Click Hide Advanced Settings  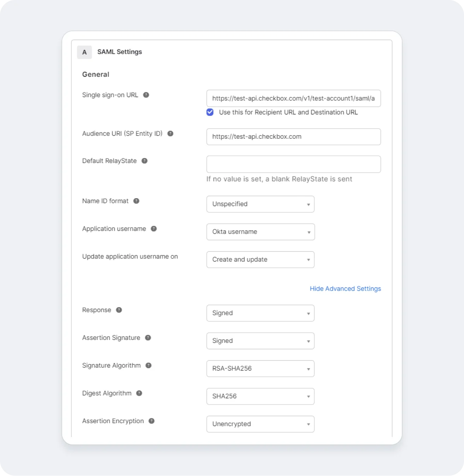[345, 289]
